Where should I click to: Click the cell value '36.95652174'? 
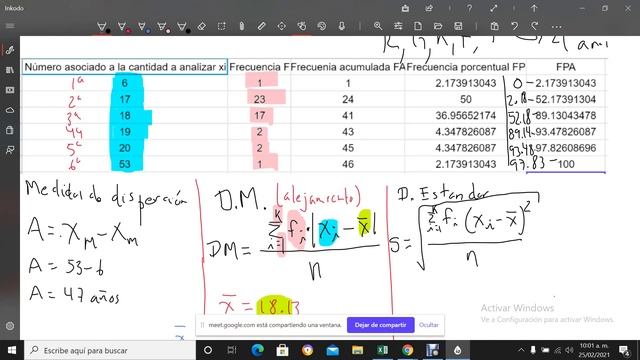(x=465, y=116)
